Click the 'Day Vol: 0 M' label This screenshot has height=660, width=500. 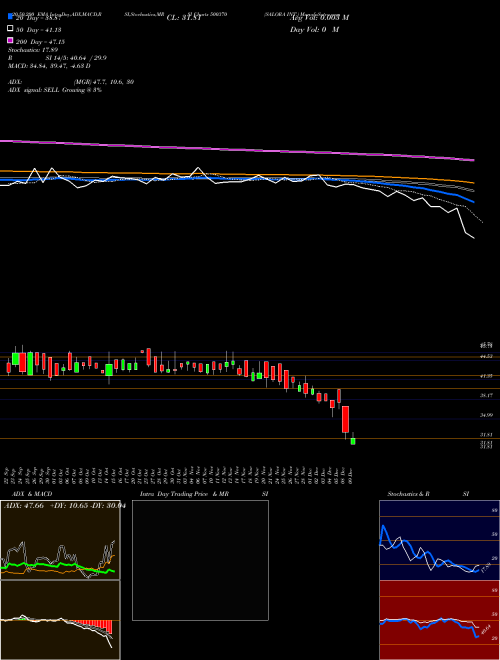pos(314,29)
